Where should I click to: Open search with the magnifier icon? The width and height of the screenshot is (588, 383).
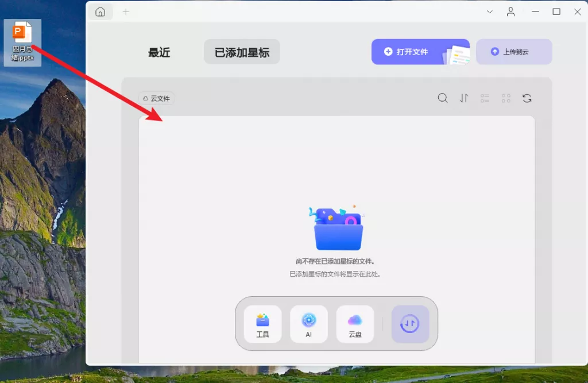(x=442, y=98)
